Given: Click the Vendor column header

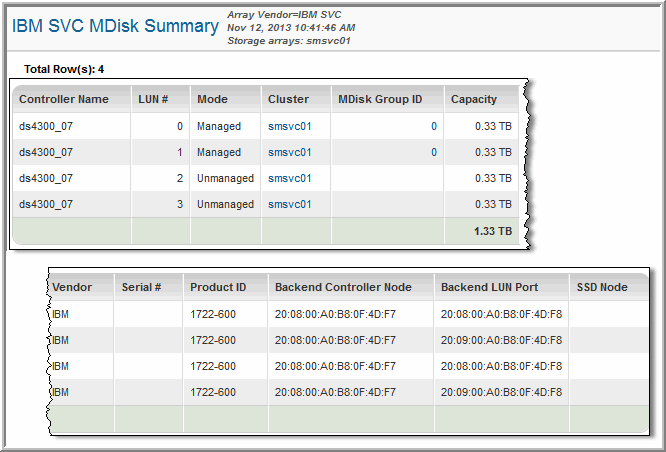Looking at the screenshot, I should [72, 288].
